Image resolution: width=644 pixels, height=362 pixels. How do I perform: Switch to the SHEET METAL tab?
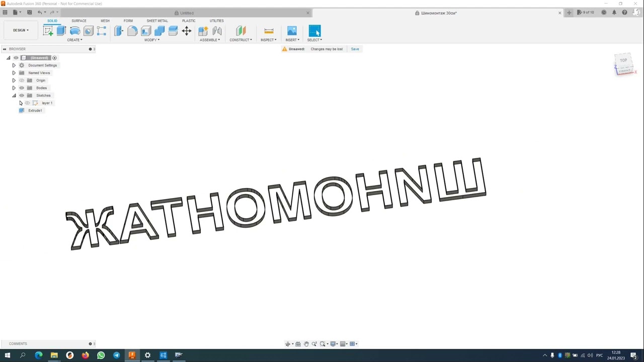tap(157, 21)
